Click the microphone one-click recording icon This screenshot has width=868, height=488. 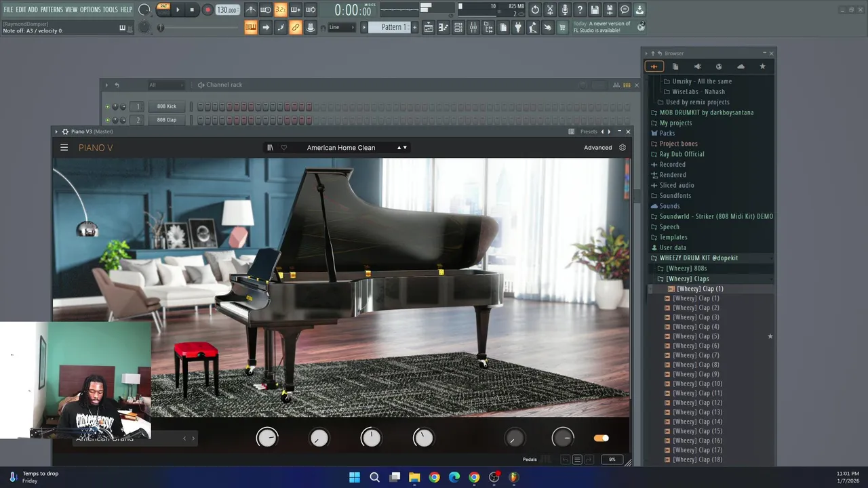tap(565, 9)
